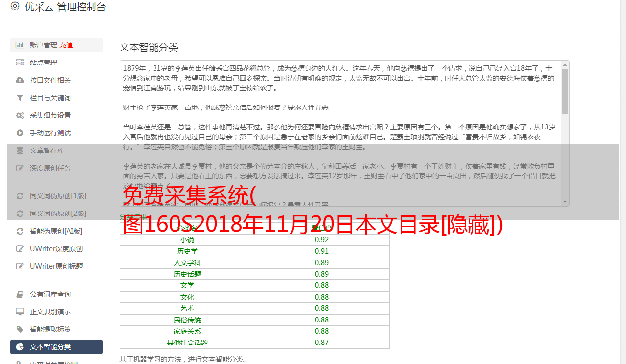The width and height of the screenshot is (626, 364).
Task: Click the refresh icon for 智能伪原创[AI版]
Action: pos(20,231)
